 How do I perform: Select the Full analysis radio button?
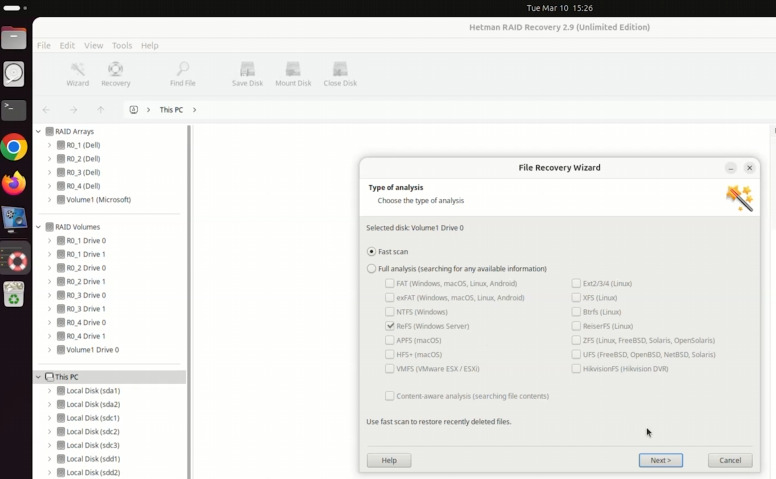click(x=371, y=269)
